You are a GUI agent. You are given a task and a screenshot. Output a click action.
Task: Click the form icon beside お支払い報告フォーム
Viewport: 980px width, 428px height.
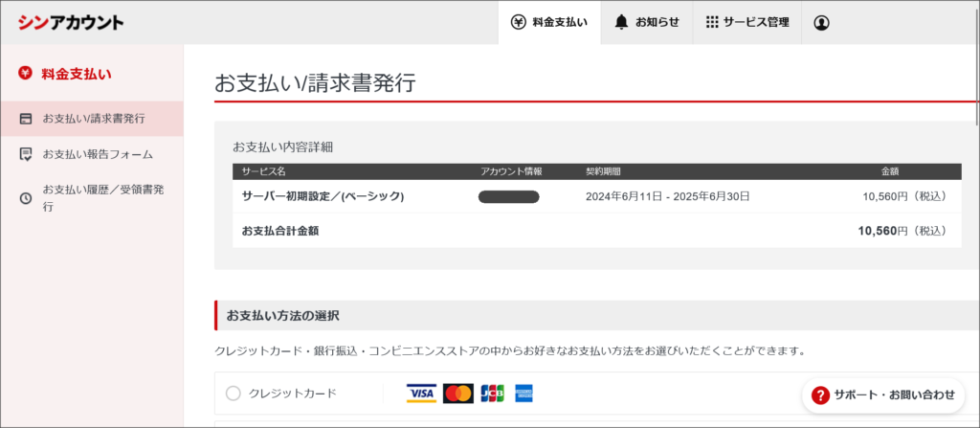(x=26, y=154)
